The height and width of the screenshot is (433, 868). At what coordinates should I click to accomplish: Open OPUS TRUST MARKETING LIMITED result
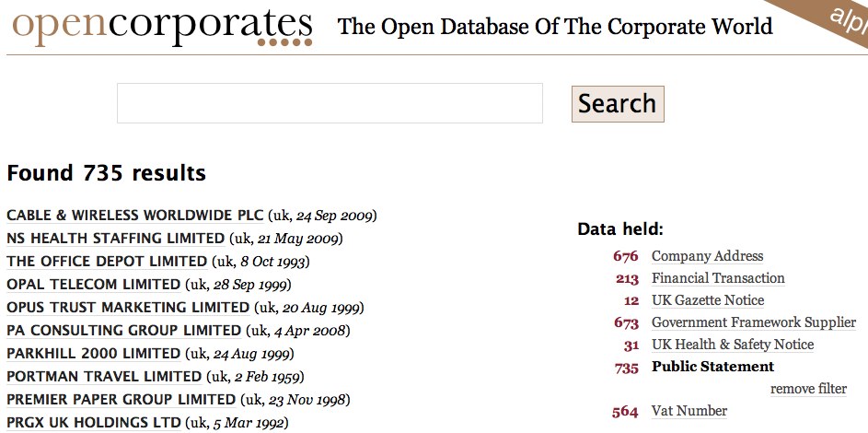click(127, 308)
